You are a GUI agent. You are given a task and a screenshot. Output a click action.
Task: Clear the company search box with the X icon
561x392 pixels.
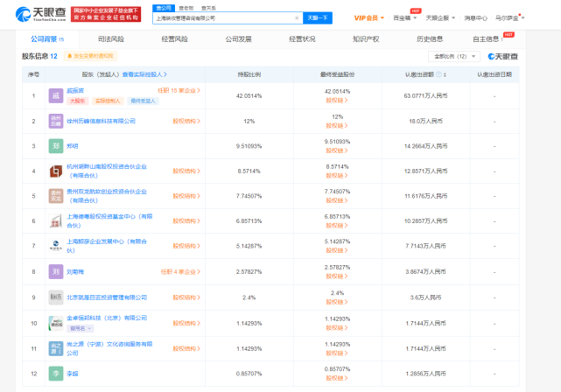[x=297, y=17]
